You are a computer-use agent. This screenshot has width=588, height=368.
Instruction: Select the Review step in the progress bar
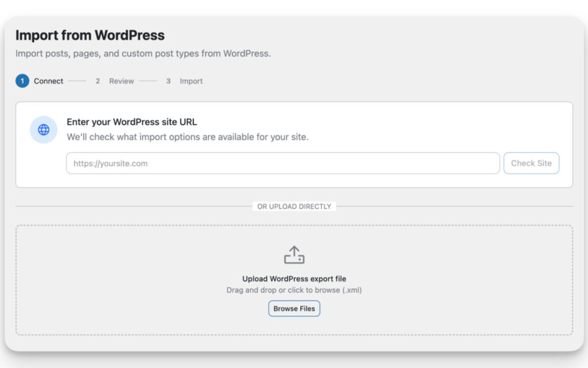[x=121, y=81]
